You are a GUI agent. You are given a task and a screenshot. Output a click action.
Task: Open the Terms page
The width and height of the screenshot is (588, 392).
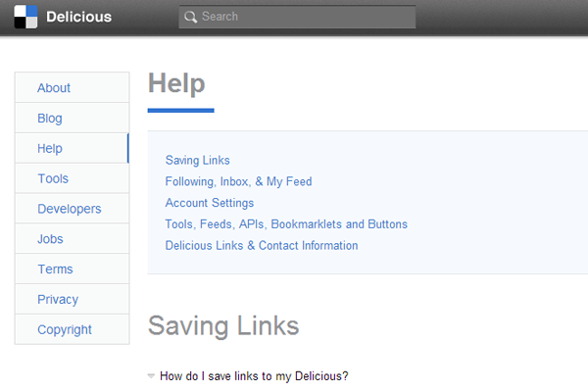click(55, 269)
